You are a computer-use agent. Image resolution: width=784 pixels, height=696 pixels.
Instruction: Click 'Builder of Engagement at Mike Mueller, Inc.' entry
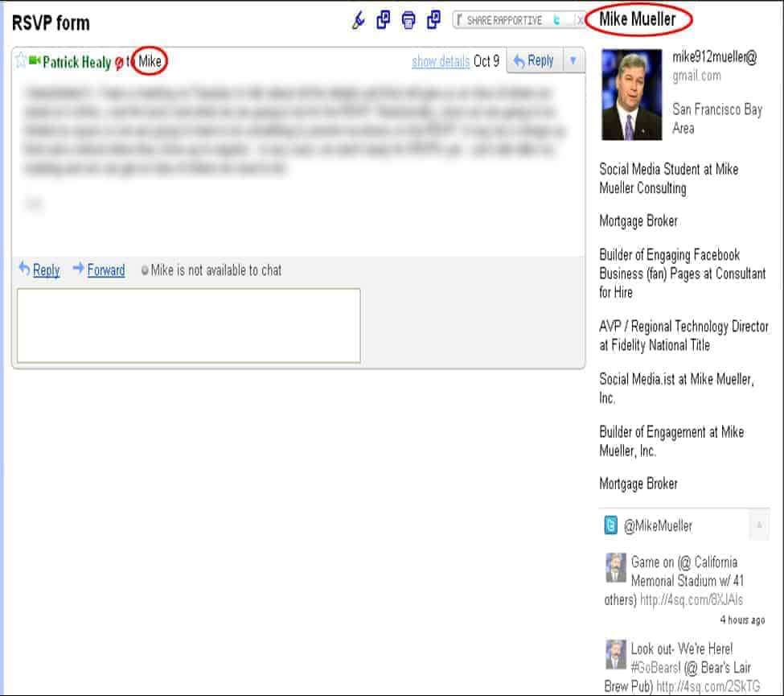pos(671,441)
